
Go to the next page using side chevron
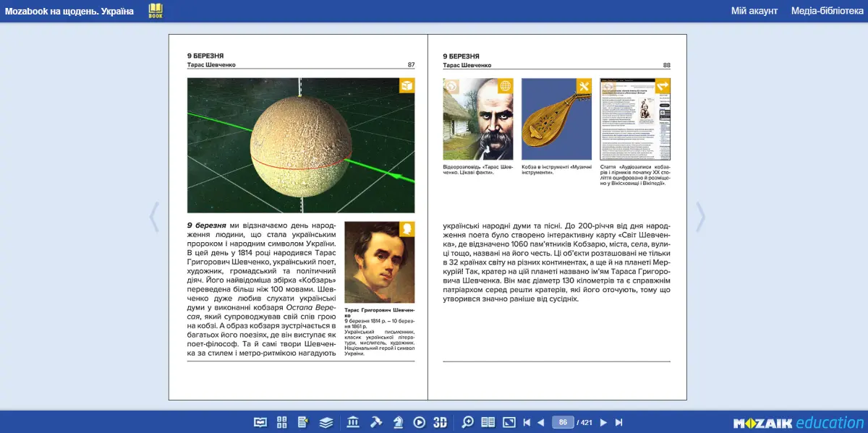click(699, 217)
